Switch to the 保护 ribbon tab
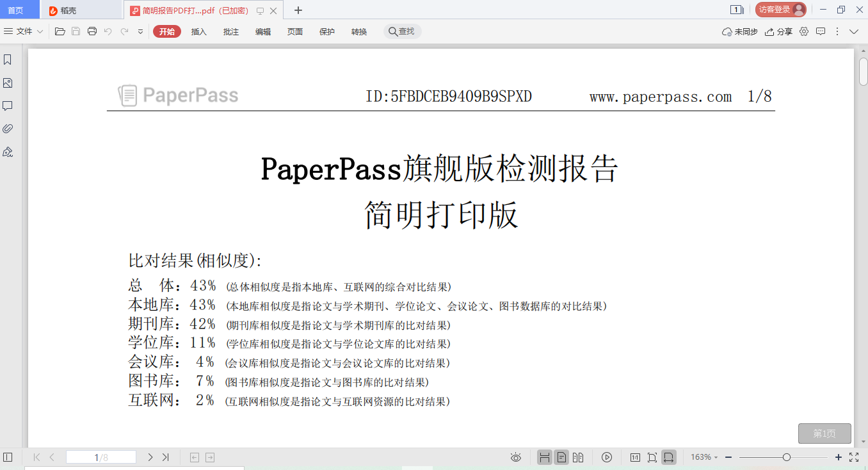 pyautogui.click(x=327, y=31)
